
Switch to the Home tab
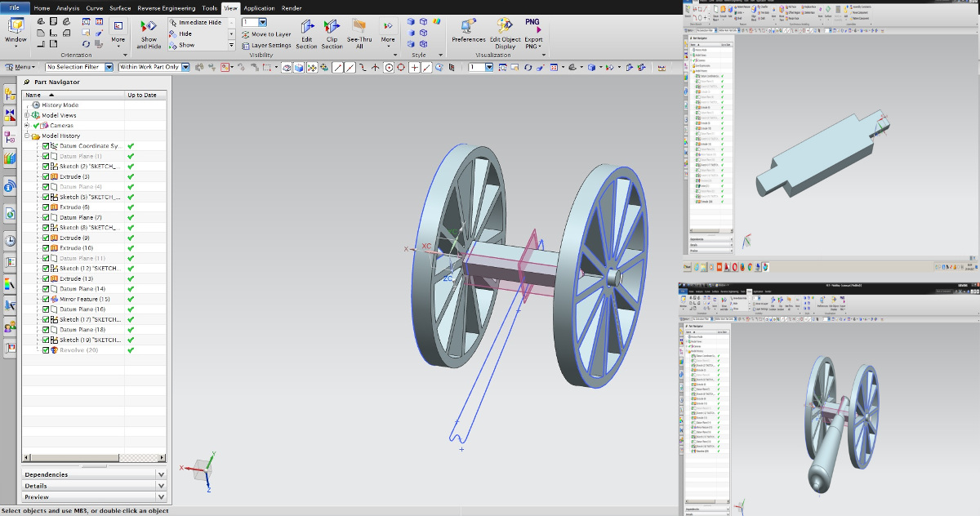pyautogui.click(x=42, y=8)
